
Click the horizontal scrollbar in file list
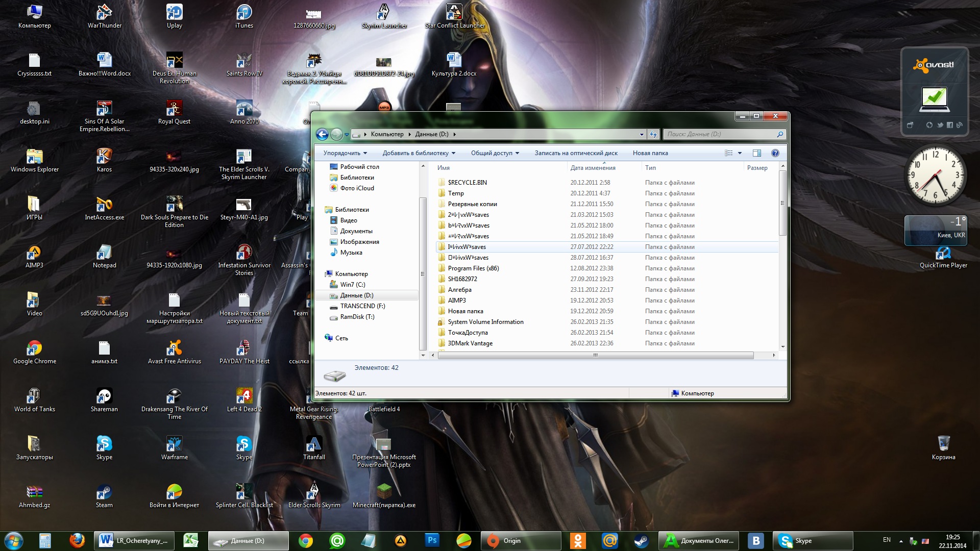(595, 355)
